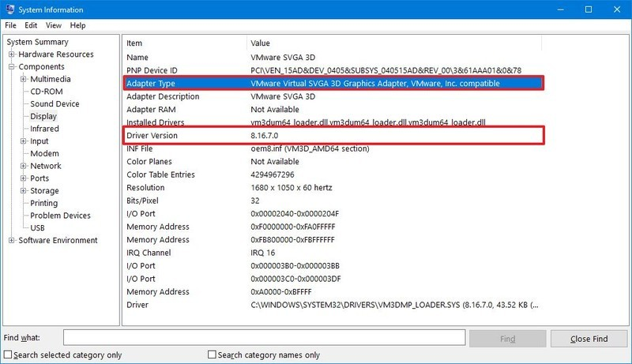Toggle Search category names only checkbox
This screenshot has height=364, width=632.
tap(212, 355)
